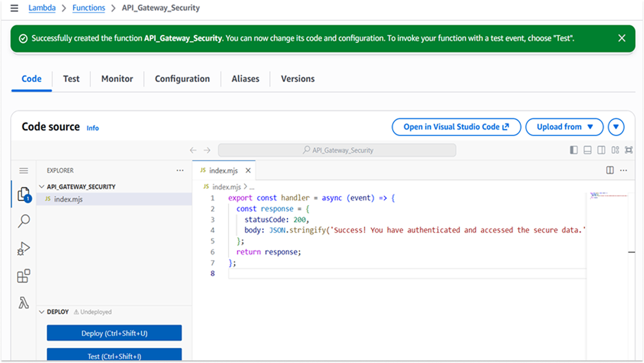Image resolution: width=644 pixels, height=363 pixels.
Task: Dismiss the green success banner
Action: point(622,38)
